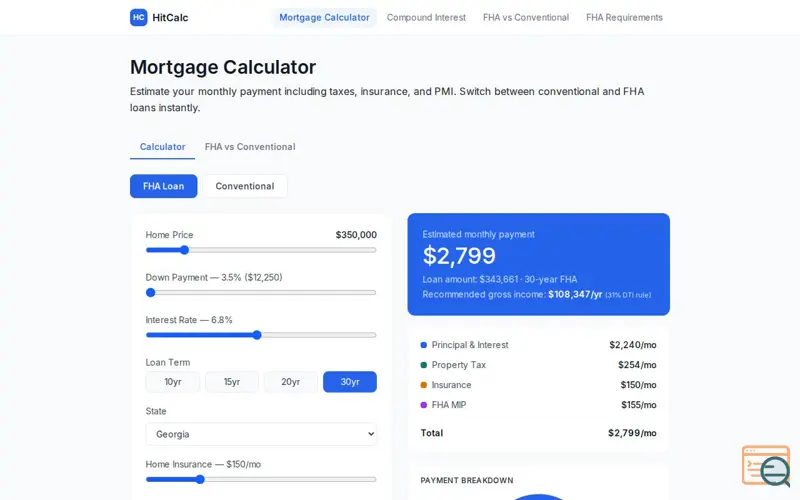This screenshot has width=800, height=500.
Task: Click the Home Insurance slider handle
Action: 201,479
